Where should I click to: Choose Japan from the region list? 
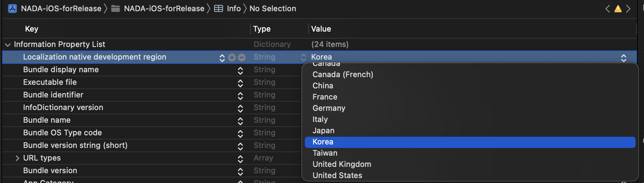click(470, 130)
